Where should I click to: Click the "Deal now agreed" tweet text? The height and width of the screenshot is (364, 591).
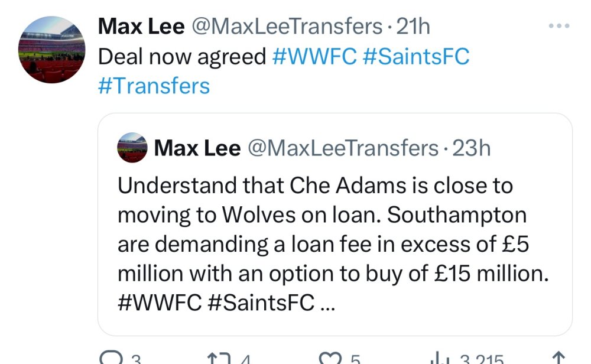click(182, 57)
